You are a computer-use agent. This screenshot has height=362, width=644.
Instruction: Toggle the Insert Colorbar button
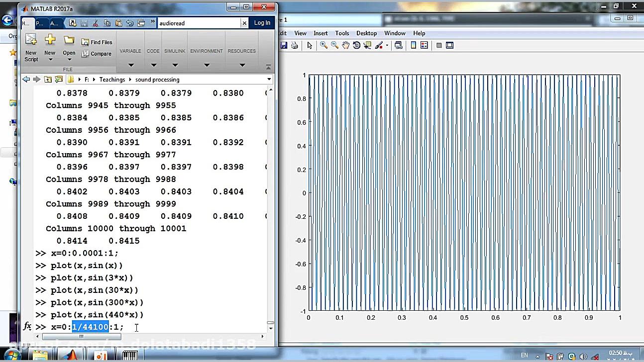413,45
